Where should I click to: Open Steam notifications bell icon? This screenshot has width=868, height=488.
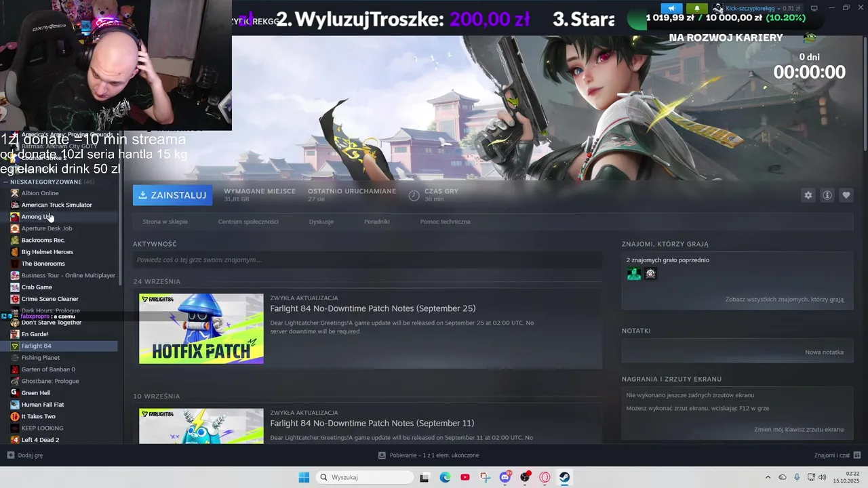pos(696,8)
